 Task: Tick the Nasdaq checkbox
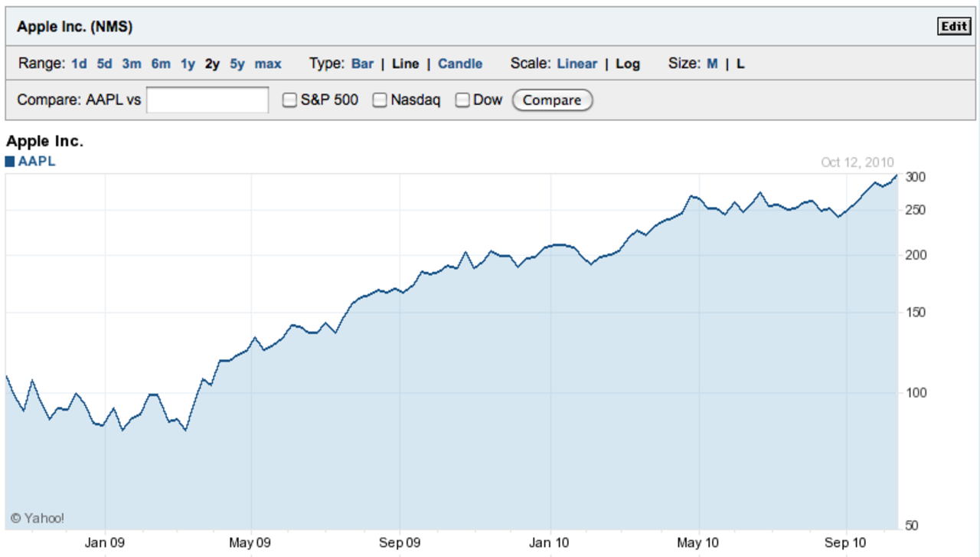(380, 100)
